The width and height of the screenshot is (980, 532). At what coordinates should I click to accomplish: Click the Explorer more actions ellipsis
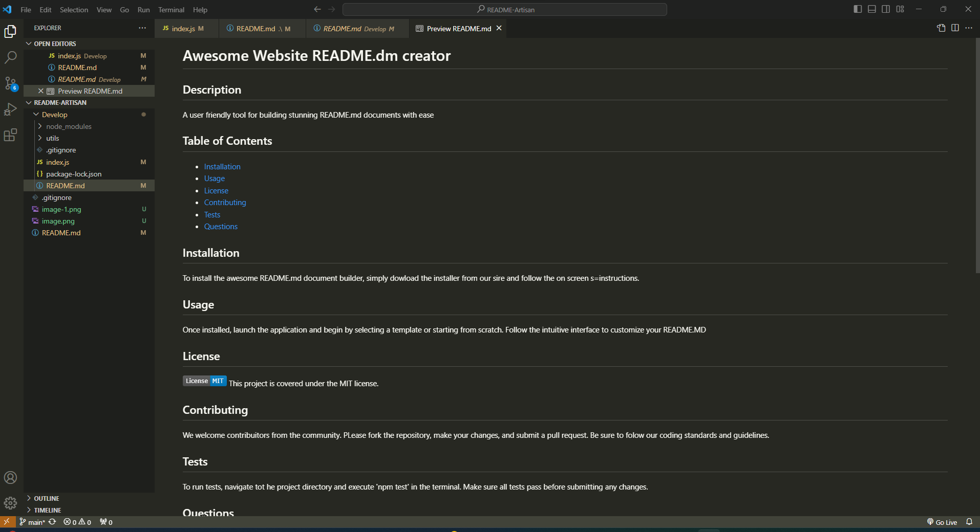click(x=142, y=28)
